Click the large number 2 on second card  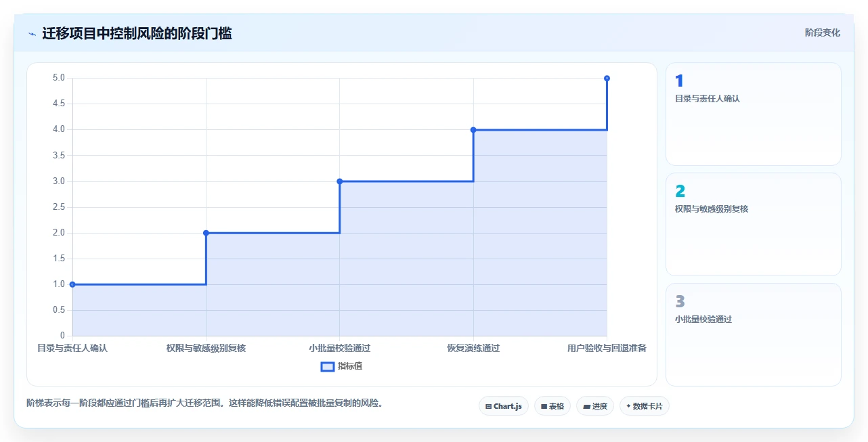680,192
